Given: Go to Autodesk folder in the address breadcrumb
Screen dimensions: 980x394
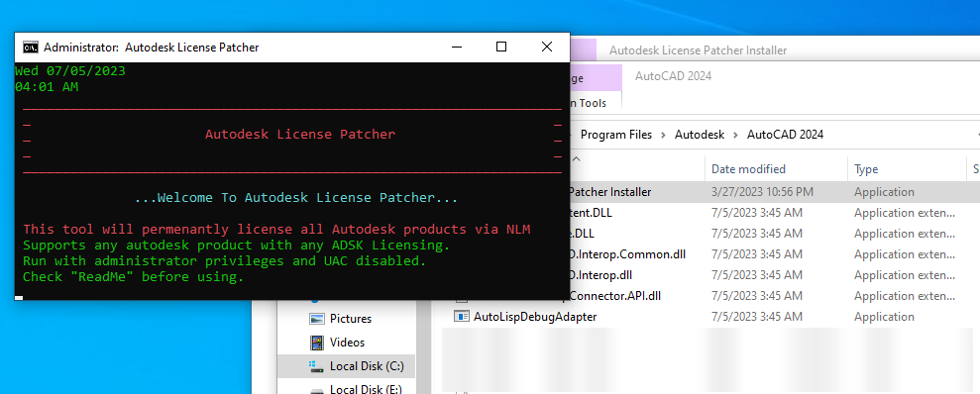Looking at the screenshot, I should (x=700, y=135).
